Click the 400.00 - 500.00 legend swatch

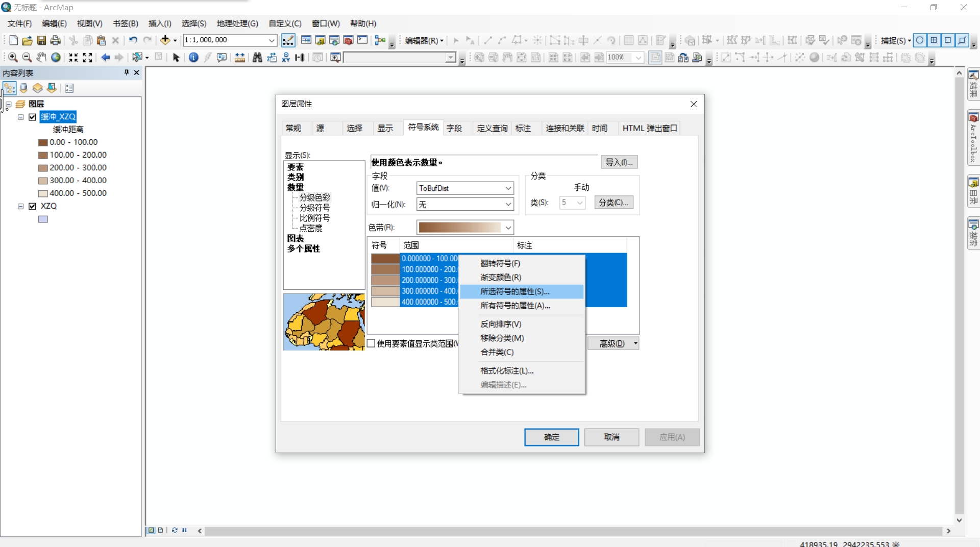[x=43, y=193]
